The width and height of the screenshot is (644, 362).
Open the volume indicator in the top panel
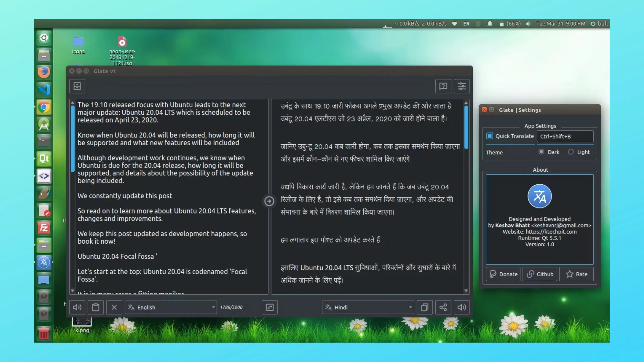tap(528, 24)
